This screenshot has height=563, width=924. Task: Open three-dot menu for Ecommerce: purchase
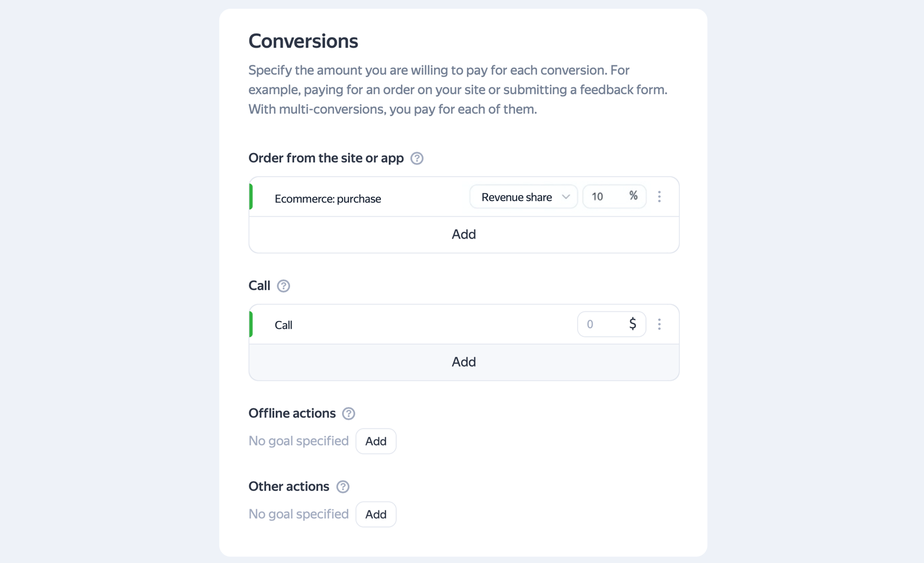pyautogui.click(x=659, y=196)
